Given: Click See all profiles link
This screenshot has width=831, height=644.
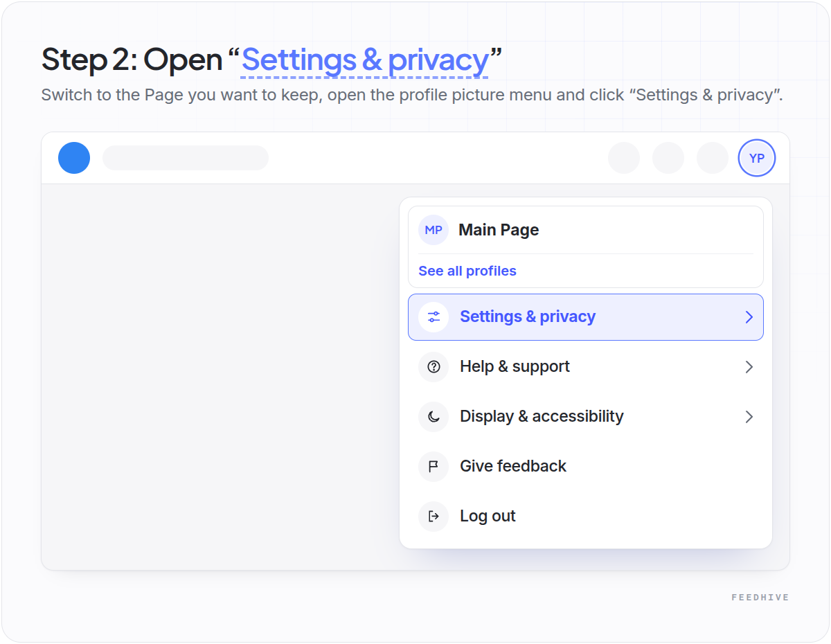Looking at the screenshot, I should [467, 271].
